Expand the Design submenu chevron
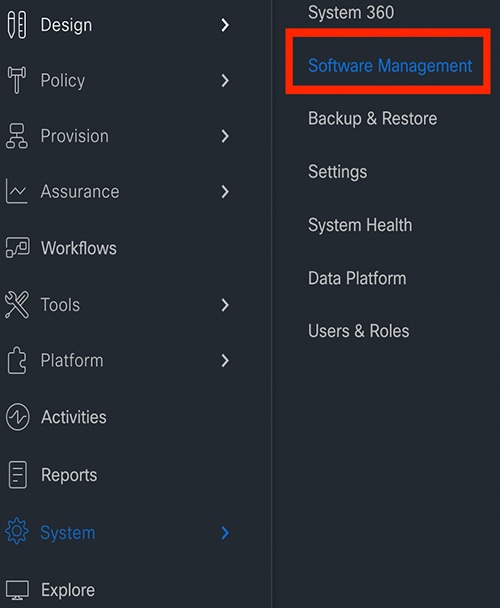Screen dimensions: 500x608 [225, 25]
